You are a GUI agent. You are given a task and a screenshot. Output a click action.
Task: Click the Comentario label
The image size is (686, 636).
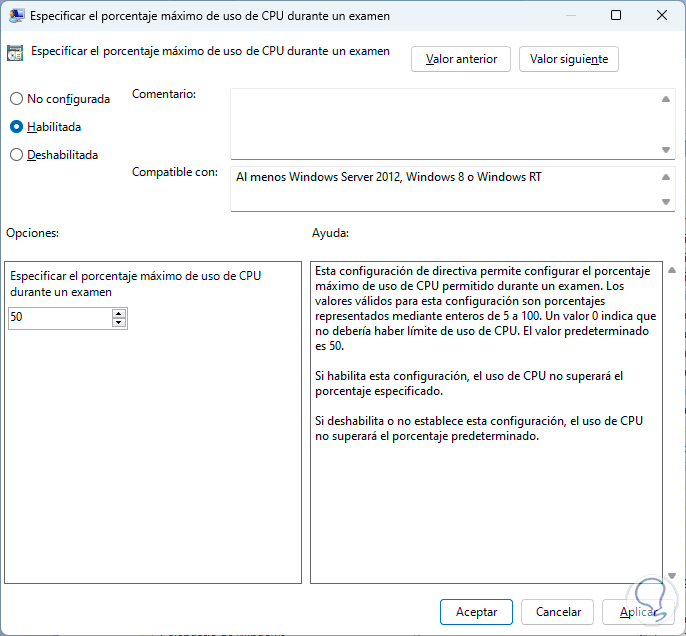(x=164, y=94)
